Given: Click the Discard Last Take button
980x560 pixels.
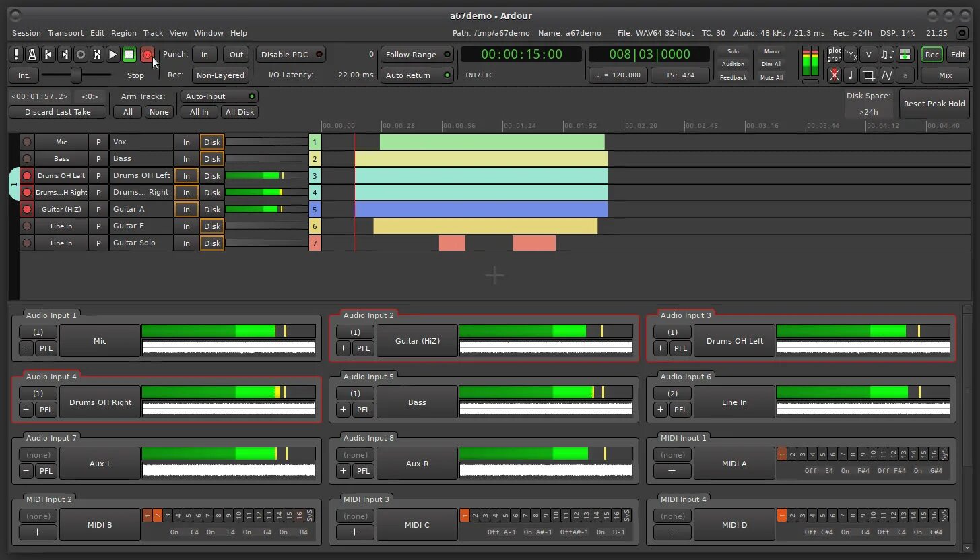Looking at the screenshot, I should point(57,112).
